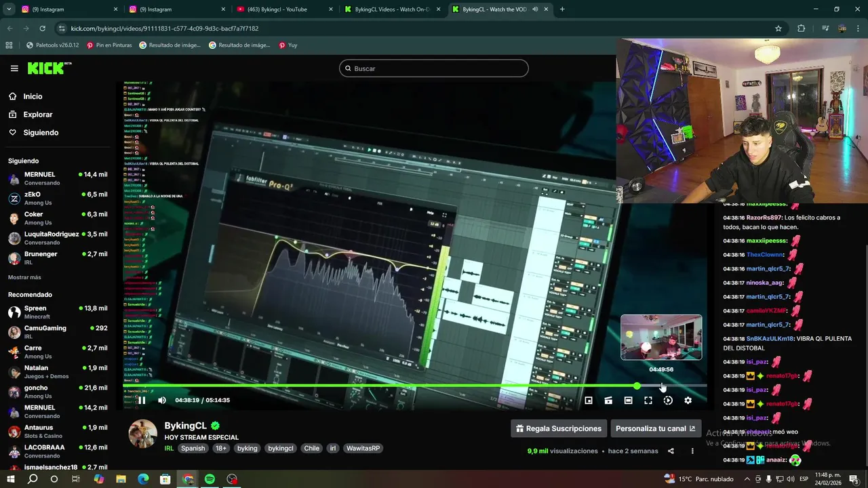Image resolution: width=868 pixels, height=488 pixels.
Task: Switch to theater mode in the player
Action: coord(629,401)
